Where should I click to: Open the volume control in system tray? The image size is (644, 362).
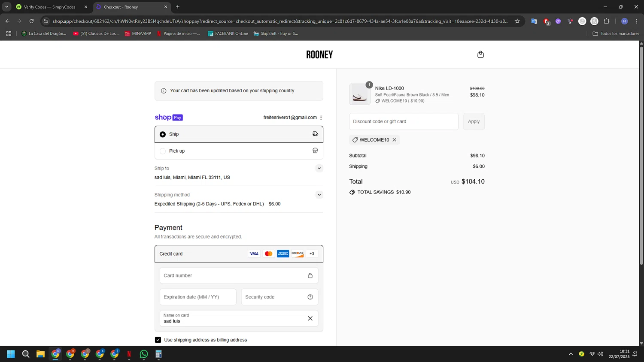(x=600, y=354)
